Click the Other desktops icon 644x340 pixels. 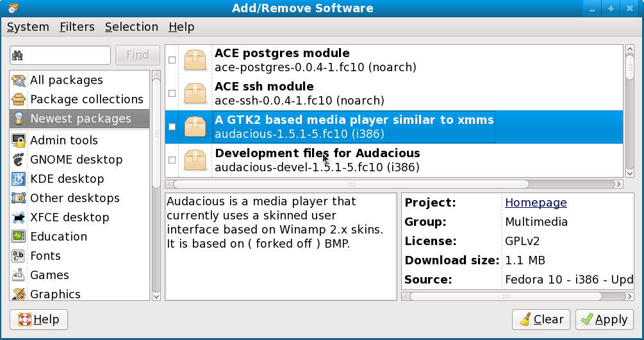pos(19,198)
